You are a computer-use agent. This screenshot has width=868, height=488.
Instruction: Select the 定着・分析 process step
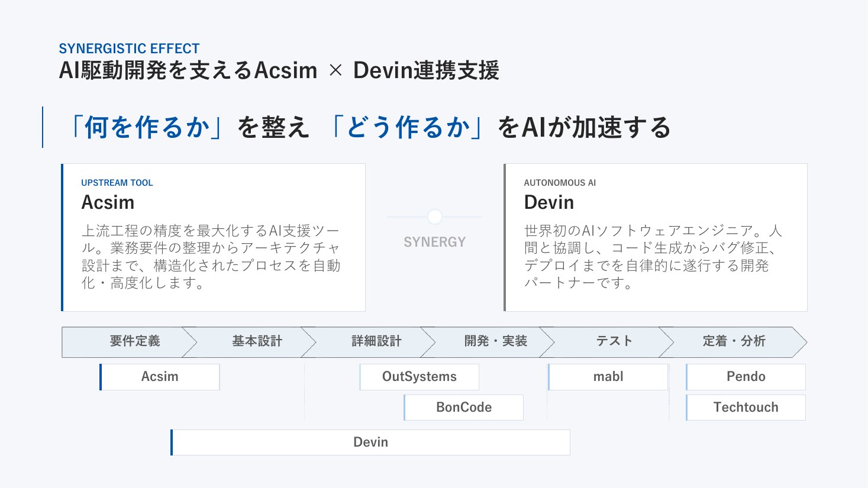[x=734, y=342]
